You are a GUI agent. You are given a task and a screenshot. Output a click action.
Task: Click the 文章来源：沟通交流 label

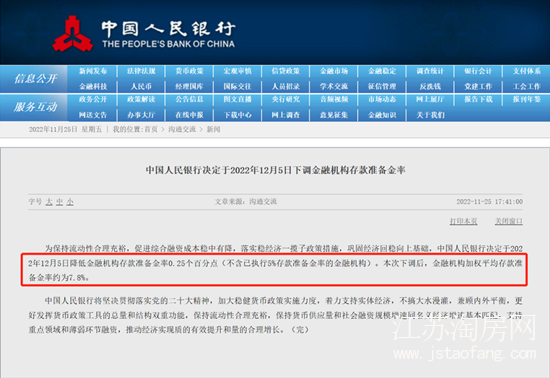[246, 202]
